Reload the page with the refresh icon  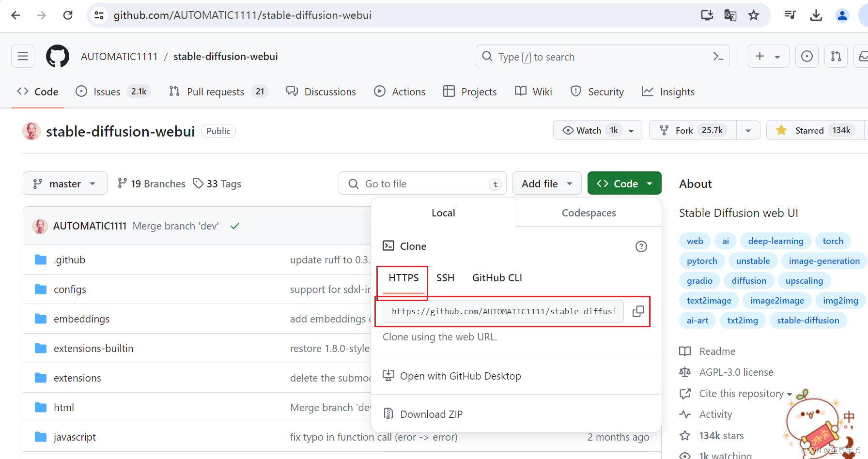point(68,15)
